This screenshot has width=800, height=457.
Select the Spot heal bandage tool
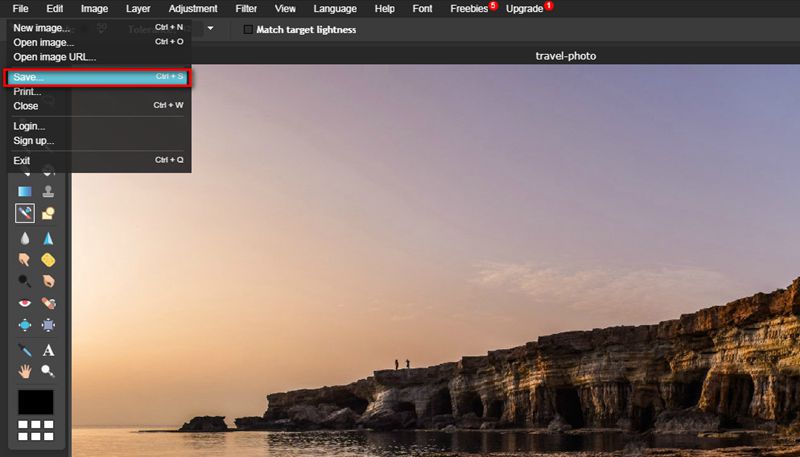pyautogui.click(x=48, y=303)
